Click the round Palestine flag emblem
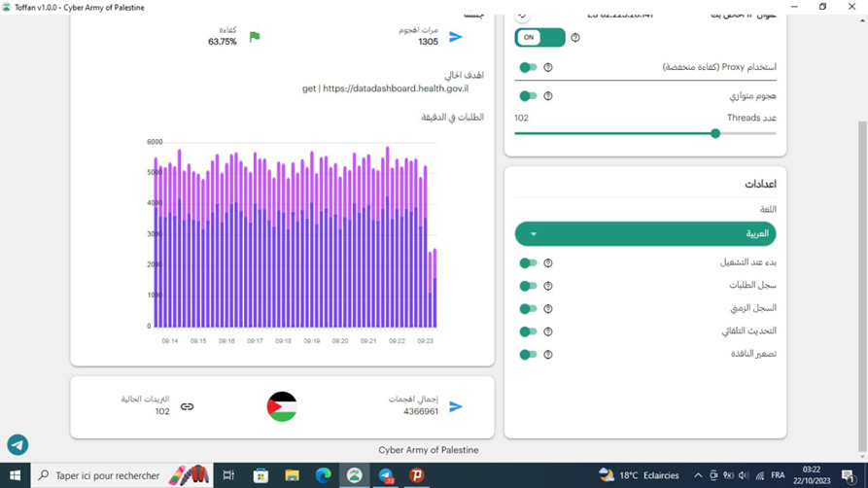This screenshot has width=868, height=488. click(282, 406)
